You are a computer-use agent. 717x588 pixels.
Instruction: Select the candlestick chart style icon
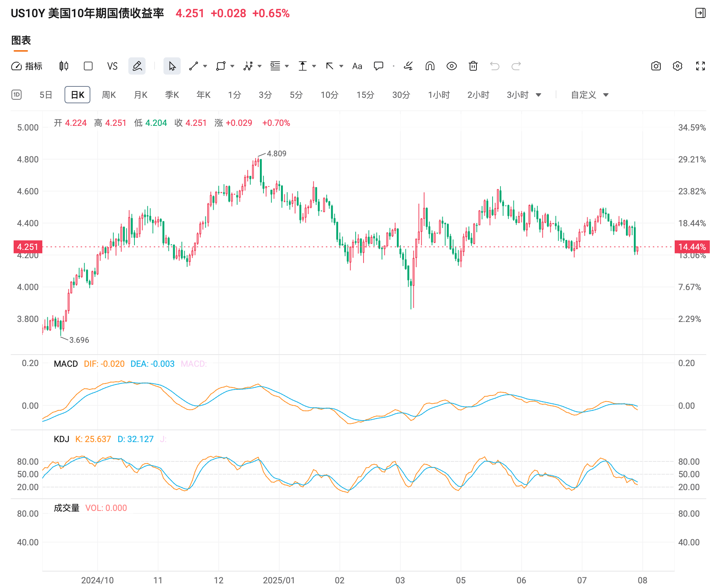click(63, 66)
